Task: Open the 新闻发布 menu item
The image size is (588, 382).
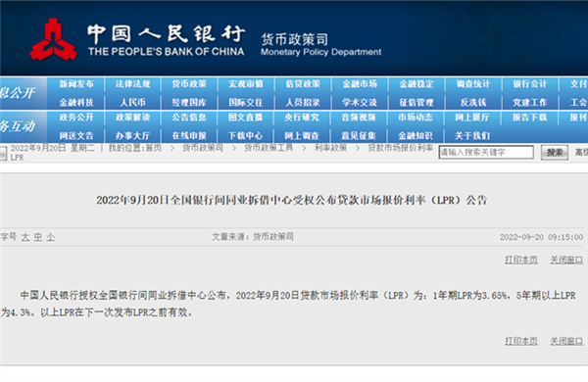Action: click(x=76, y=84)
